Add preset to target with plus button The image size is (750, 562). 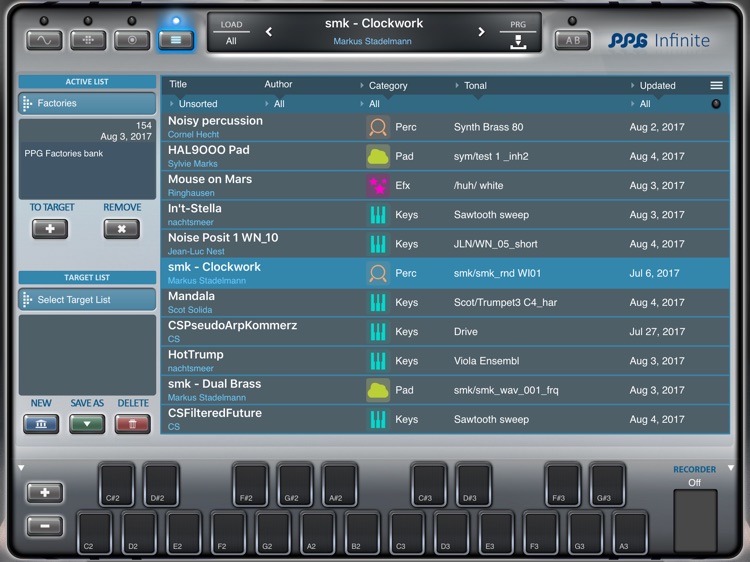click(x=50, y=229)
